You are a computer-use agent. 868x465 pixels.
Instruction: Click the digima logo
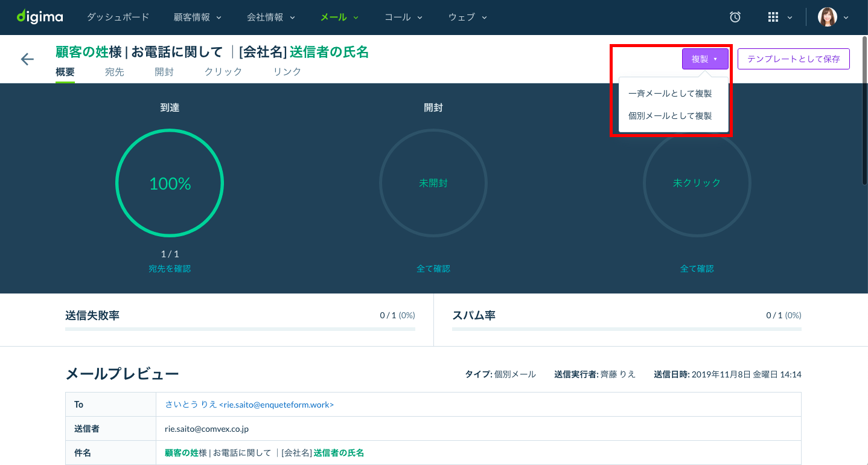pyautogui.click(x=40, y=17)
